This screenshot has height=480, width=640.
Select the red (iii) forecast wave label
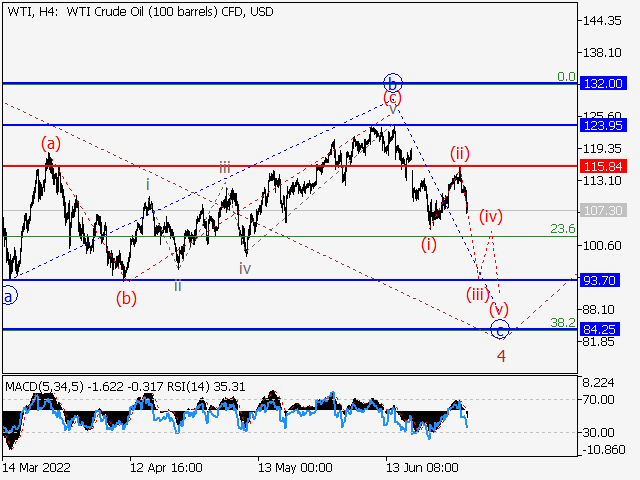tap(478, 294)
